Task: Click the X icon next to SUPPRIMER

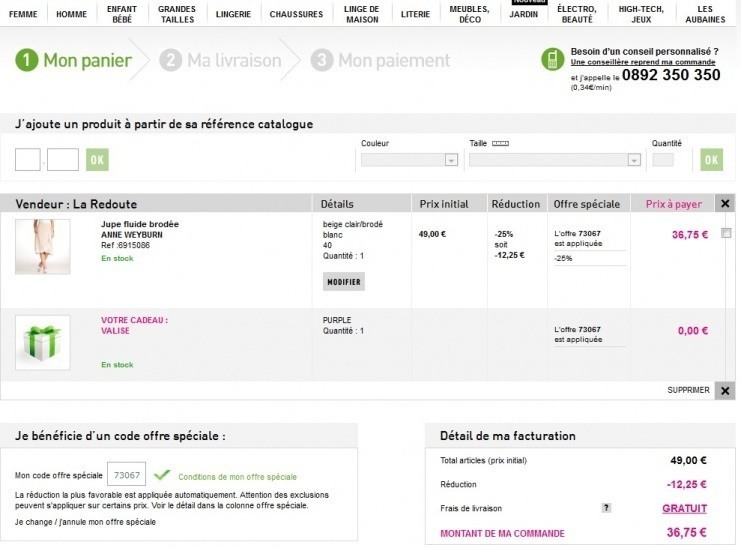Action: click(x=726, y=390)
